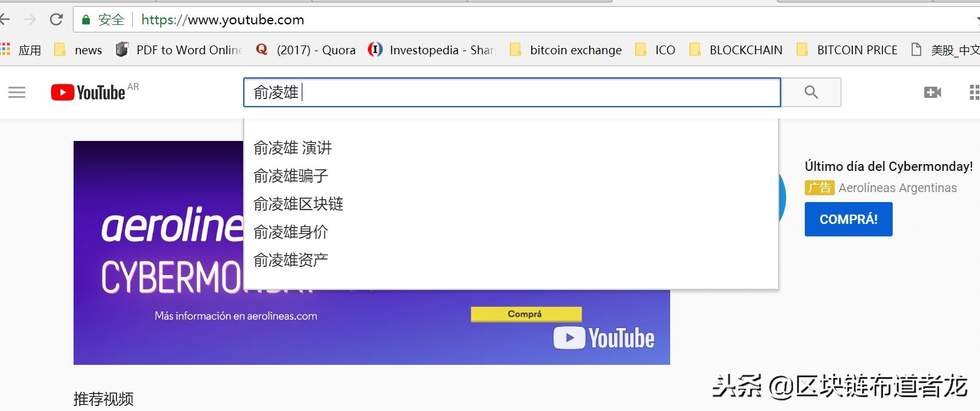Image resolution: width=980 pixels, height=411 pixels.
Task: Click the browser forward arrow
Action: pos(30,19)
